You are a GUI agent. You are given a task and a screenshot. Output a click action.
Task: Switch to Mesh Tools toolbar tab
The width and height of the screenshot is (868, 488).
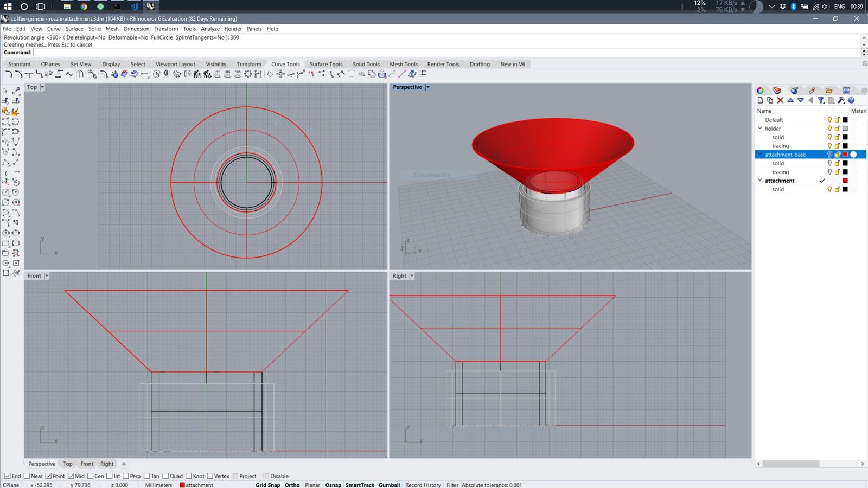pyautogui.click(x=404, y=64)
